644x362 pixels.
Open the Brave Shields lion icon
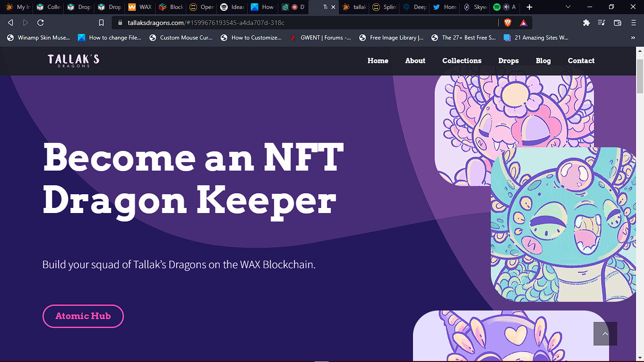(508, 22)
